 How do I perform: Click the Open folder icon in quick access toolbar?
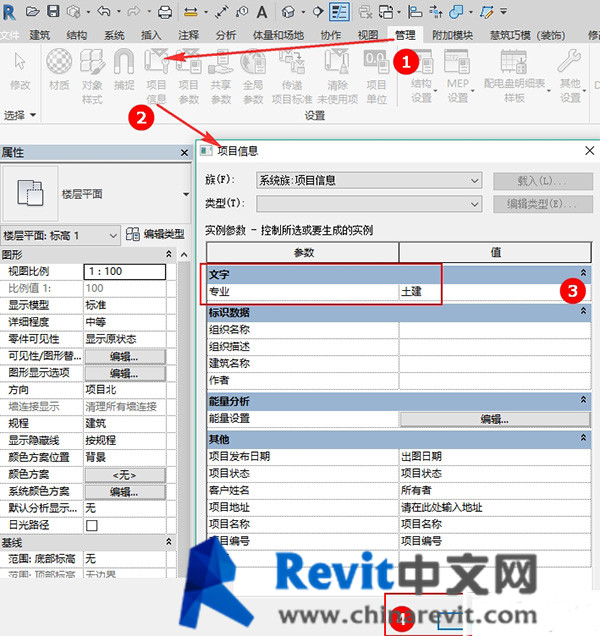(32, 11)
